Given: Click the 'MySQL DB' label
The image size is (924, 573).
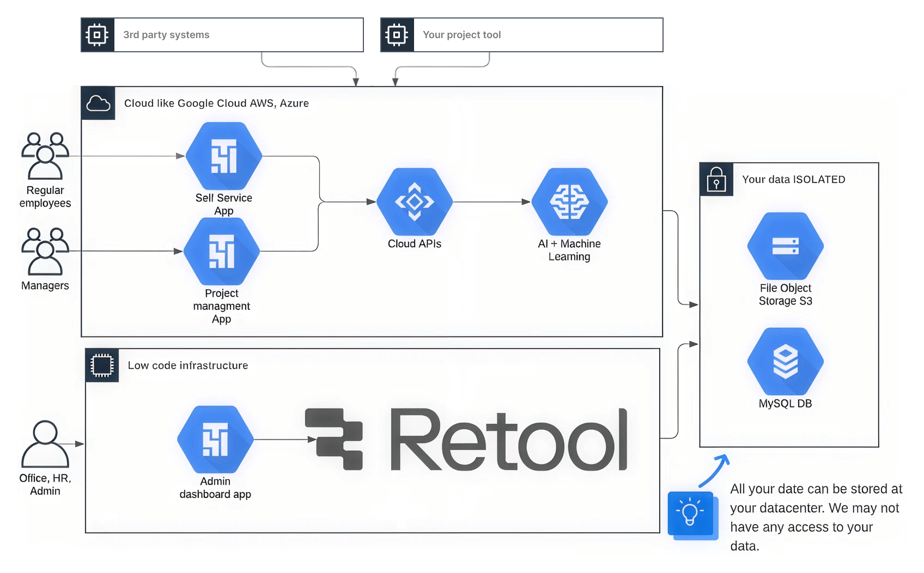Looking at the screenshot, I should click(786, 404).
